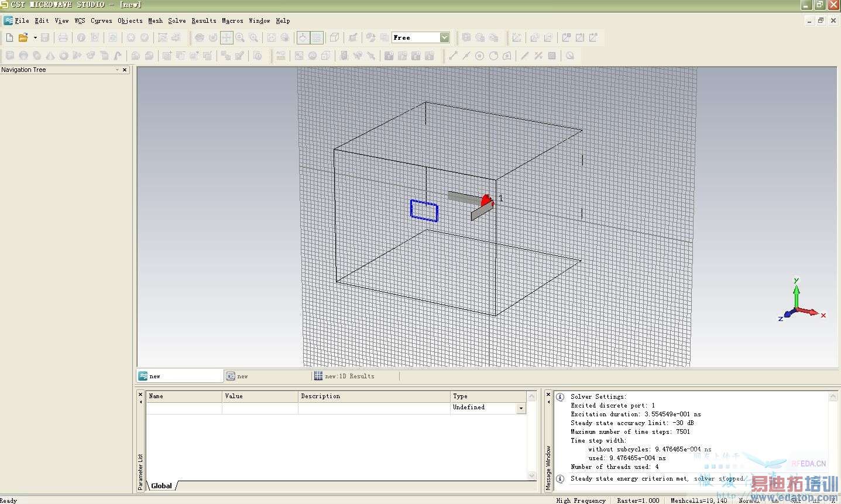Click 'High Frequency' in the status bar
Image resolution: width=841 pixels, height=504 pixels.
pos(581,500)
